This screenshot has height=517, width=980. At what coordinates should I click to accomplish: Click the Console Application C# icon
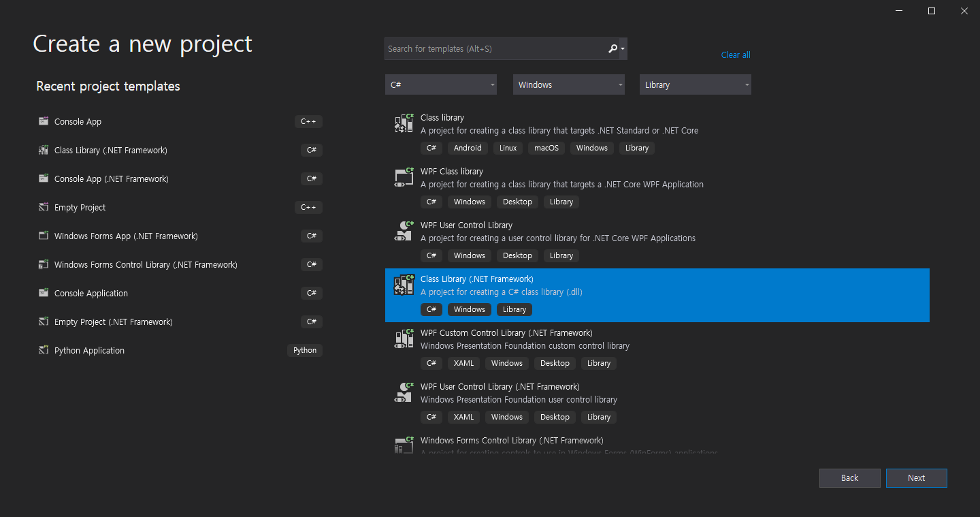(44, 293)
